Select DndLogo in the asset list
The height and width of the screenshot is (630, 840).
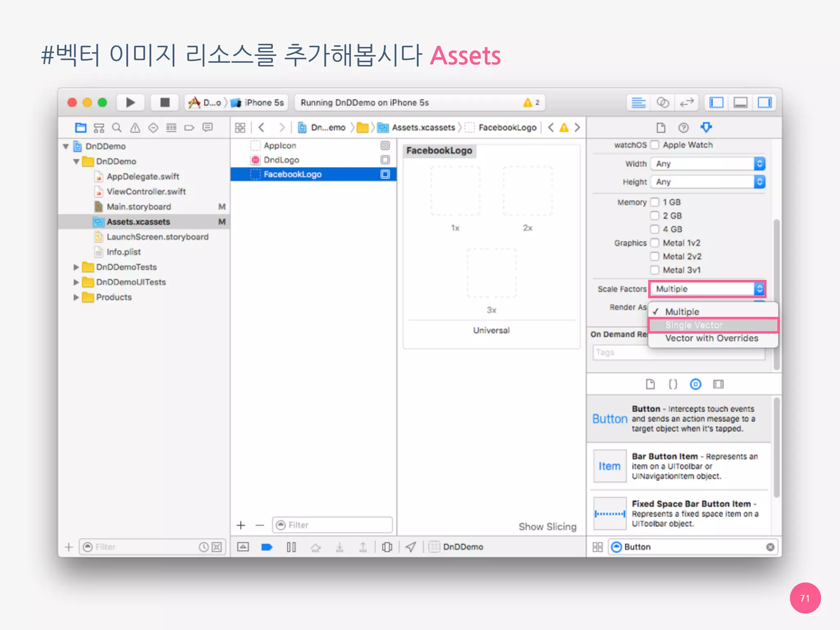tap(313, 160)
